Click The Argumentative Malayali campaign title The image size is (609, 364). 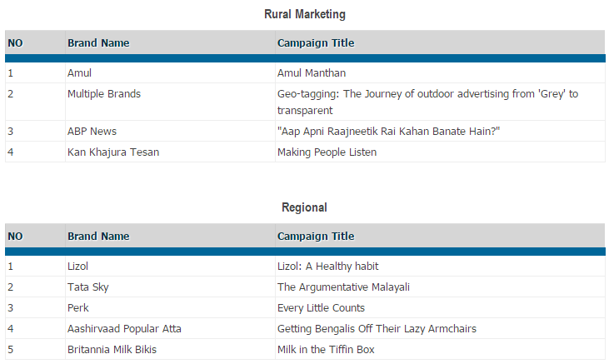(343, 287)
